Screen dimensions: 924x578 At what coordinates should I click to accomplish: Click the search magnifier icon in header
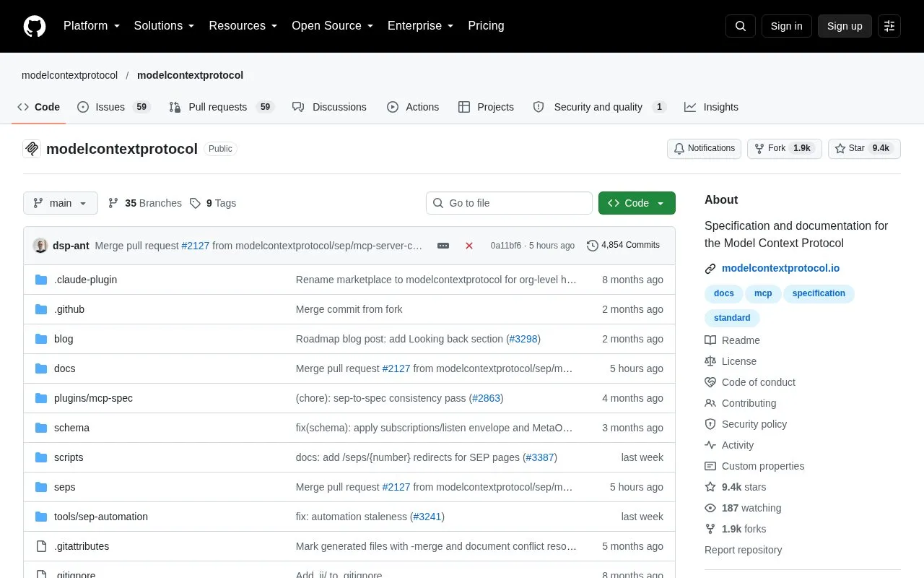point(741,26)
